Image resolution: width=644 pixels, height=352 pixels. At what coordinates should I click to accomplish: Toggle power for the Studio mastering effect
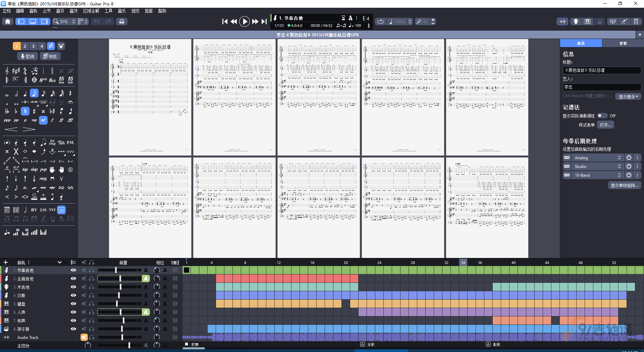pyautogui.click(x=629, y=166)
